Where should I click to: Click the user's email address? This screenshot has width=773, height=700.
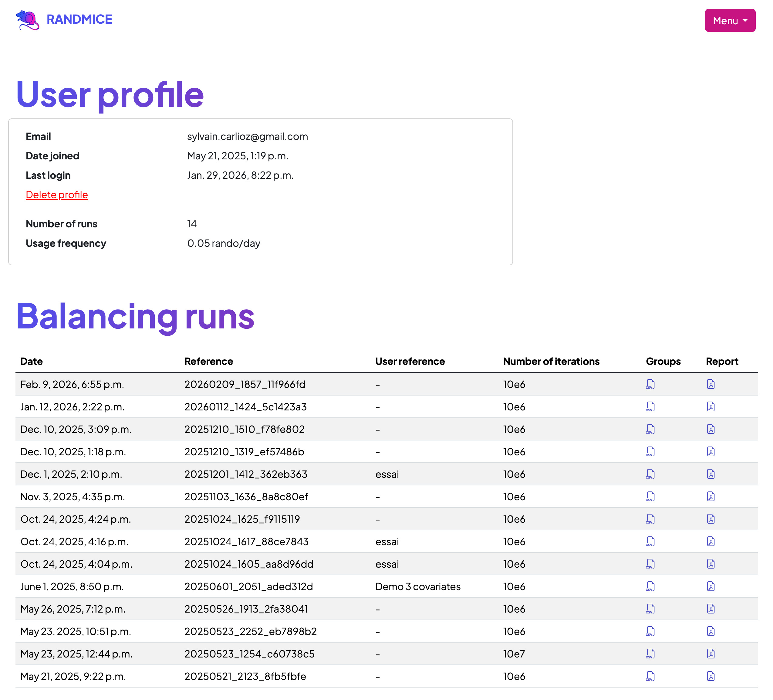tap(248, 136)
